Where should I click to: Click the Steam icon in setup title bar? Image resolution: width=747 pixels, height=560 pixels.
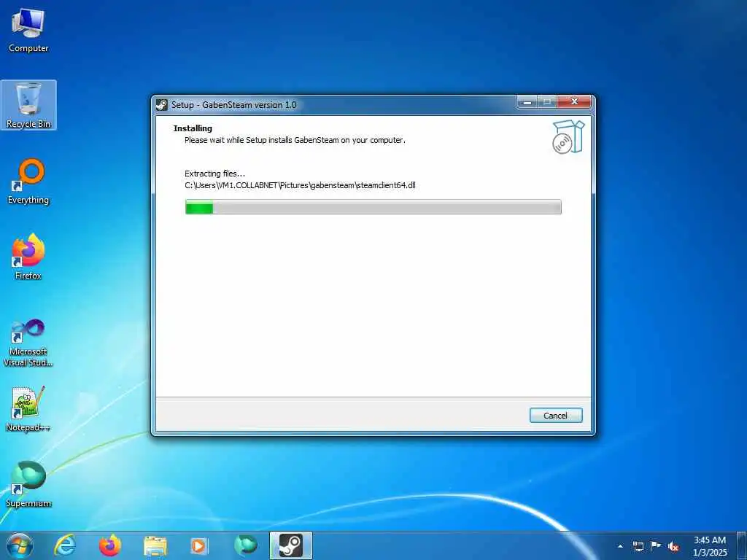162,105
